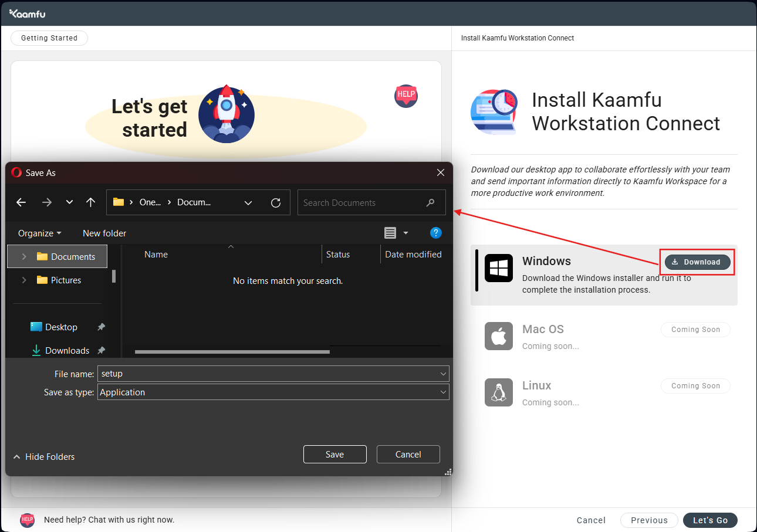Go forward in Save As dialog
Image resolution: width=757 pixels, height=532 pixels.
point(47,202)
